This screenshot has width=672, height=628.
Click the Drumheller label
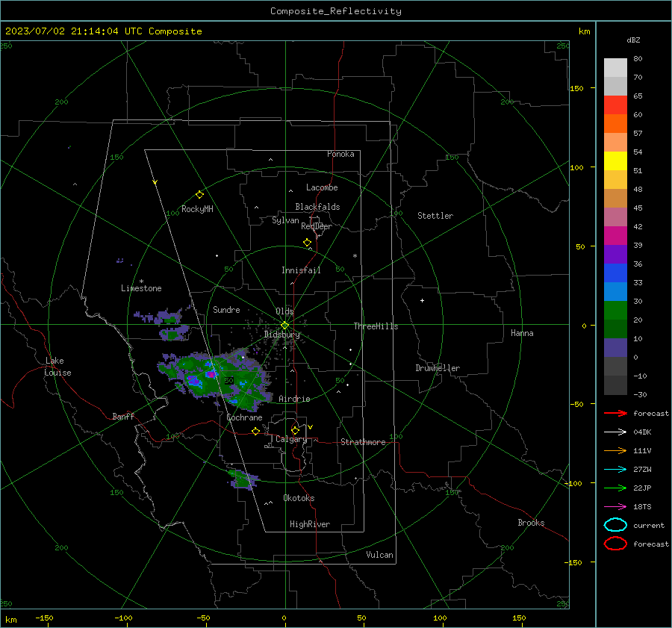(438, 368)
